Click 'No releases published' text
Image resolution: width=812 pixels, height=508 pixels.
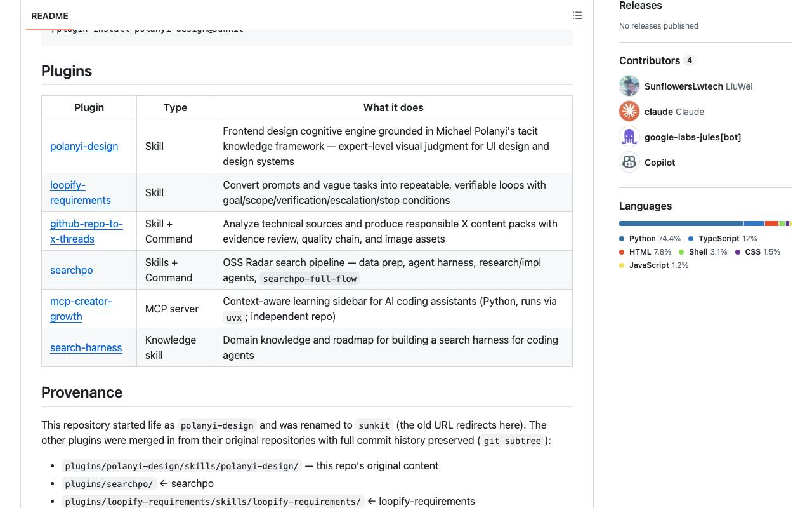pos(658,26)
